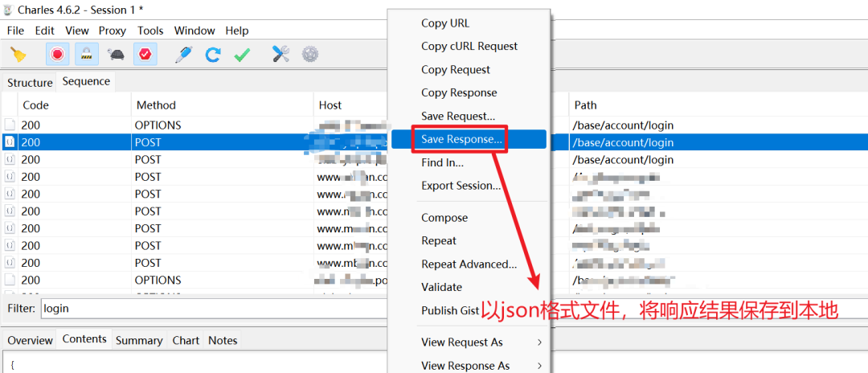Viewport: 868px width, 373px height.
Task: Choose Publish Gist entry
Action: pyautogui.click(x=450, y=311)
